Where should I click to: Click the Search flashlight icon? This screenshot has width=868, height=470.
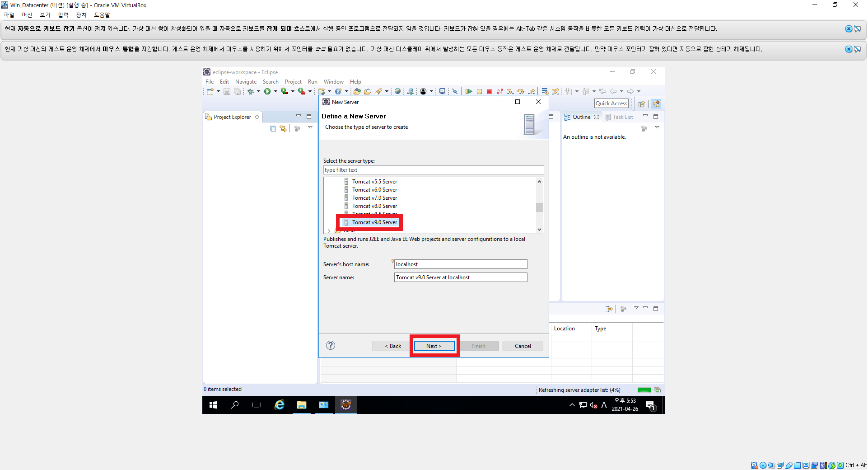(x=379, y=91)
